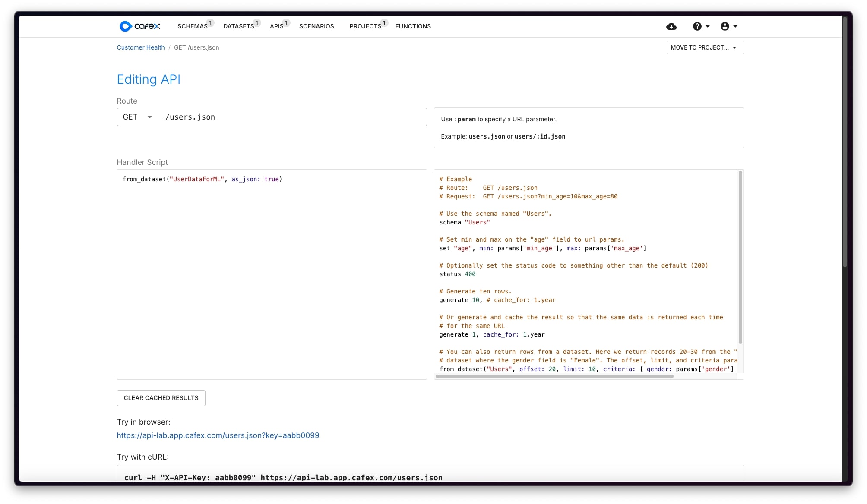Open the Try in browser API URL
Viewport: 867px width, 504px height.
point(218,435)
